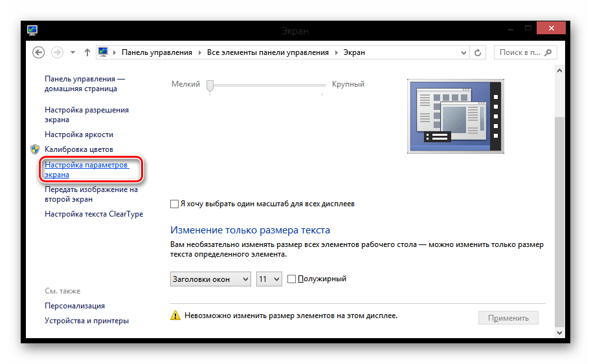Screen dimensions: 591x364
Task: Click the yellow warning icon
Action: tap(175, 316)
